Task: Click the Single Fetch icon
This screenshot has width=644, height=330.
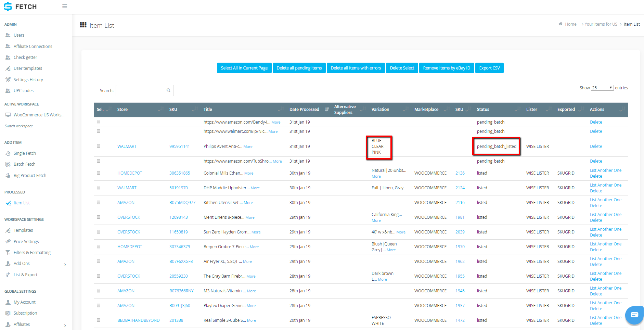Action: 8,153
